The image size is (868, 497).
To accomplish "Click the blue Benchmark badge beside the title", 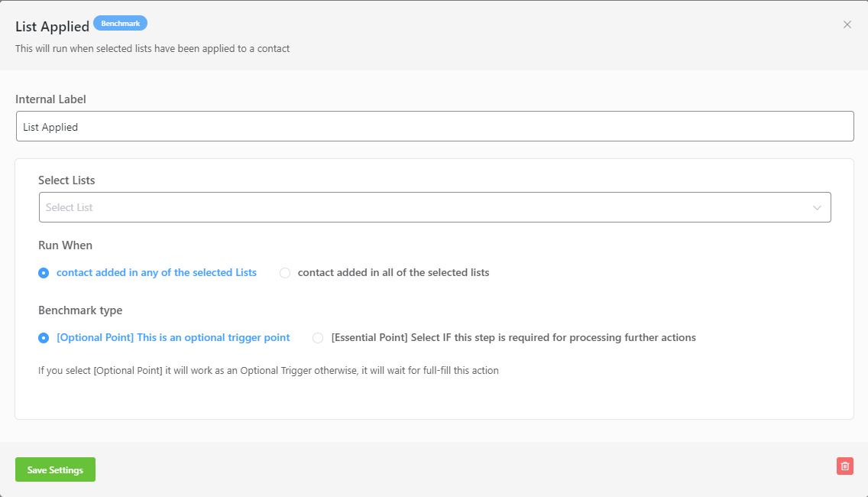I will 120,23.
